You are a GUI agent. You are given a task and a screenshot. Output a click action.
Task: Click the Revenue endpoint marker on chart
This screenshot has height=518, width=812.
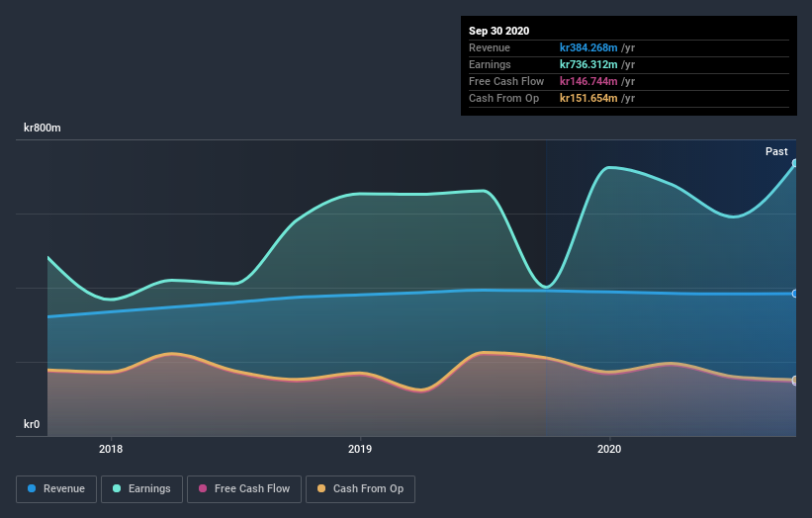(x=795, y=294)
